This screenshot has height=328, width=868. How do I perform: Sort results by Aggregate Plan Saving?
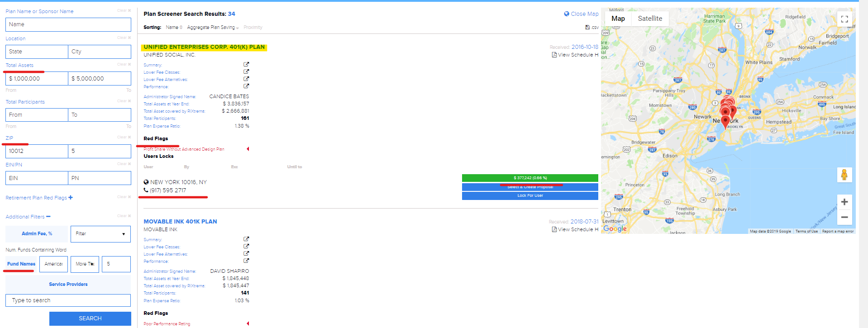click(212, 28)
